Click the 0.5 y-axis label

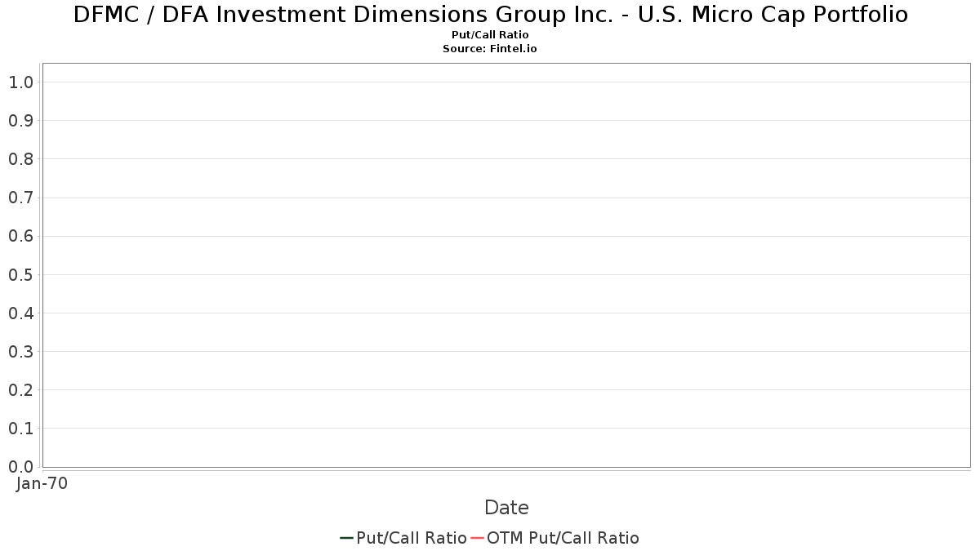(20, 274)
